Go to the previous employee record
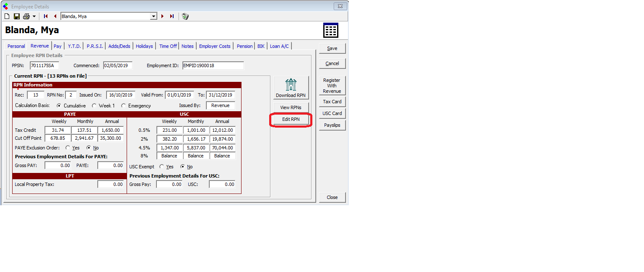The image size is (644, 272). (x=55, y=16)
